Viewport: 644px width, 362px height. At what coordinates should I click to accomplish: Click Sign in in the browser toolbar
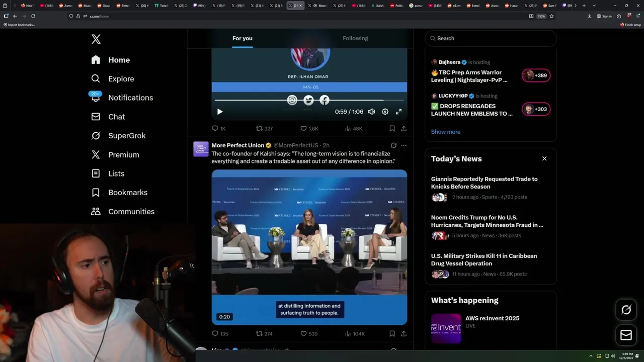(x=604, y=16)
